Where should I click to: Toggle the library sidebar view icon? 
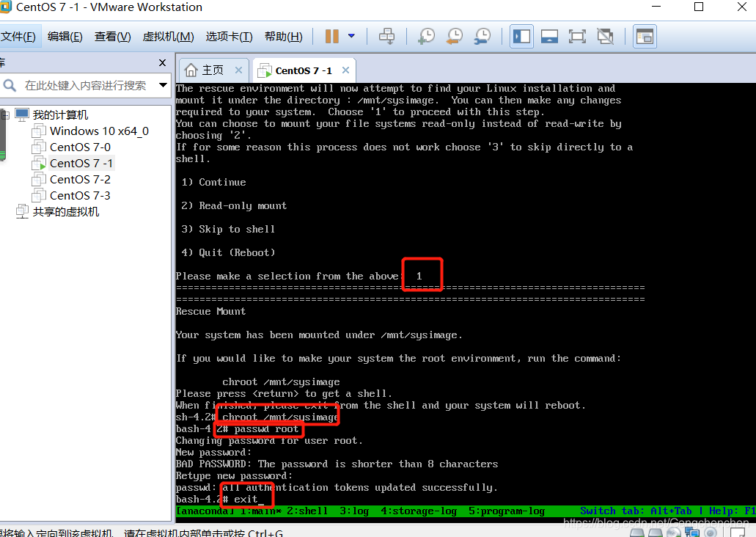[x=521, y=36]
